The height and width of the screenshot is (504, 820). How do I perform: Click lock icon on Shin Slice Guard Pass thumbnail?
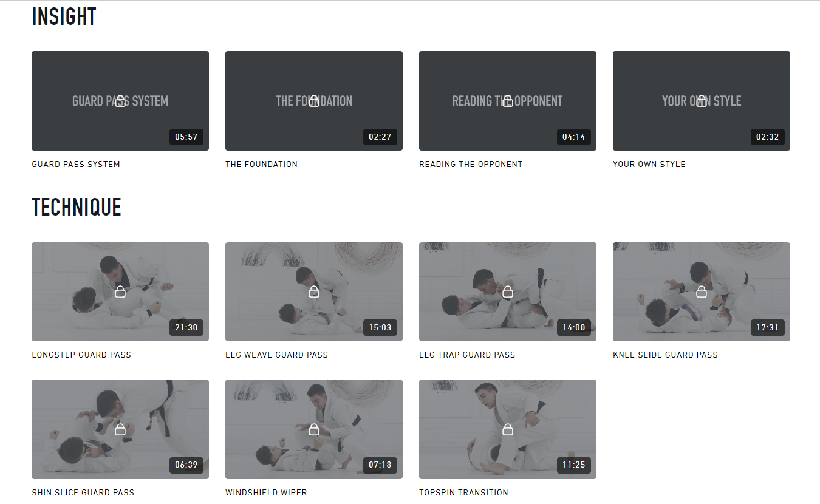coord(120,429)
